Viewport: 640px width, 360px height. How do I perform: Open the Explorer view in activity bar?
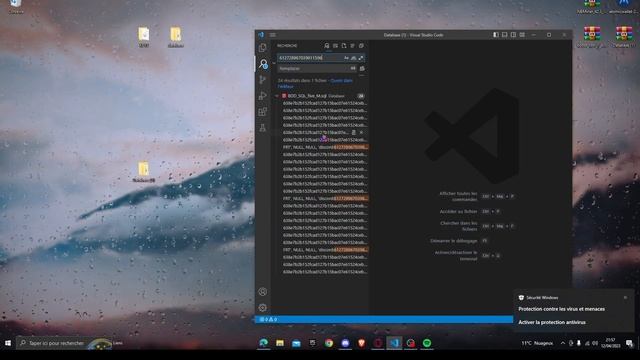(x=263, y=47)
